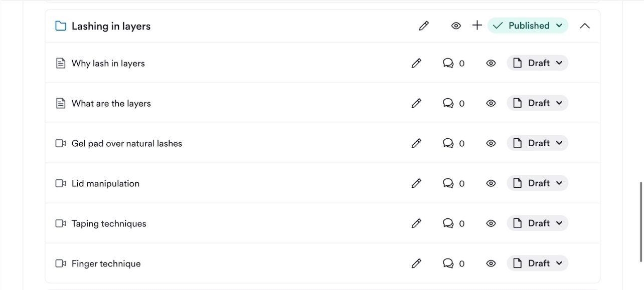644x290 pixels.
Task: Click the plus icon to add a lesson
Action: click(x=477, y=26)
